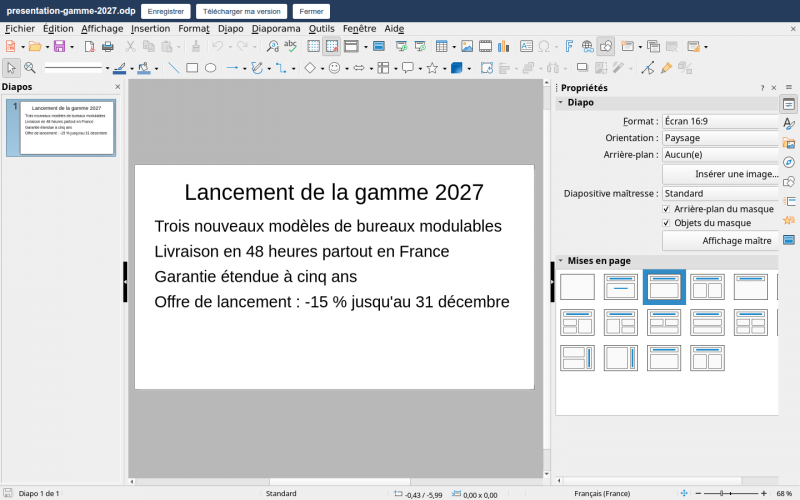Click the line color swatch
Image resolution: width=800 pixels, height=500 pixels.
point(119,68)
